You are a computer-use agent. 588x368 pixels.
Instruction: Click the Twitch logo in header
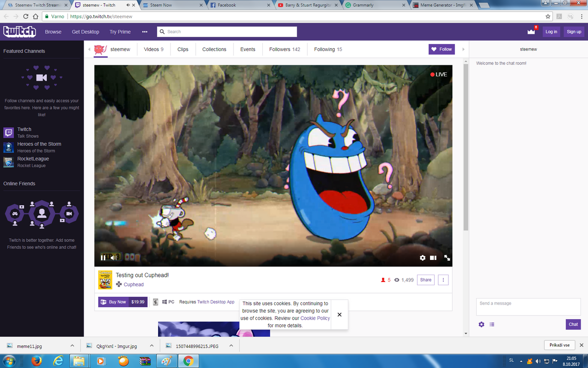19,31
